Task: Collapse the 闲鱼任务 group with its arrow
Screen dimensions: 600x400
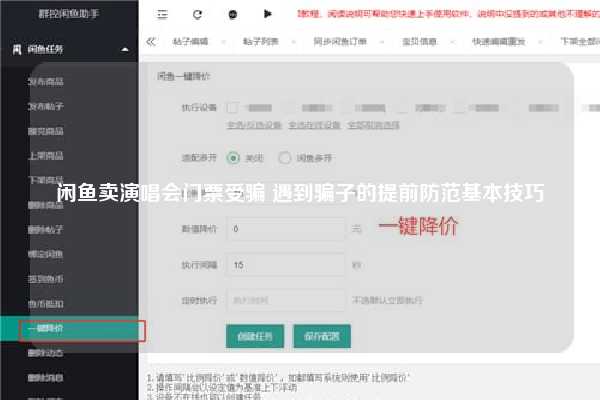Action: 125,49
